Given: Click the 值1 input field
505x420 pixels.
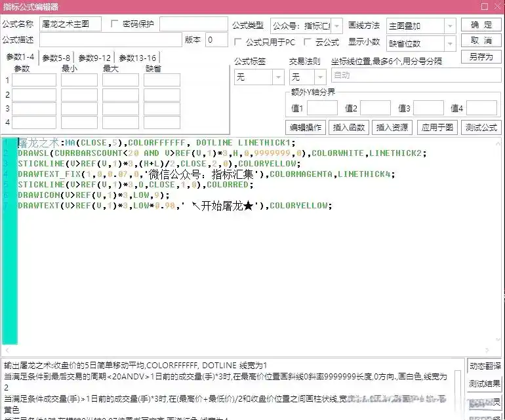Looking at the screenshot, I should tap(322, 108).
